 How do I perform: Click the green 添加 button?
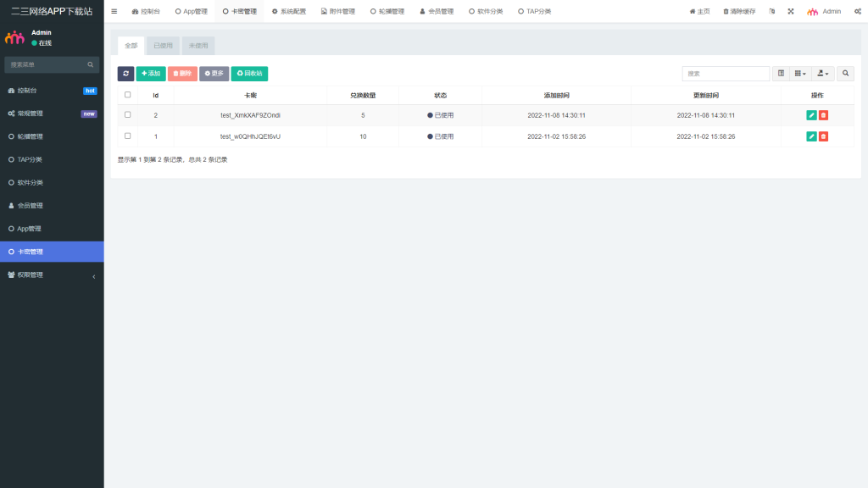pyautogui.click(x=151, y=74)
